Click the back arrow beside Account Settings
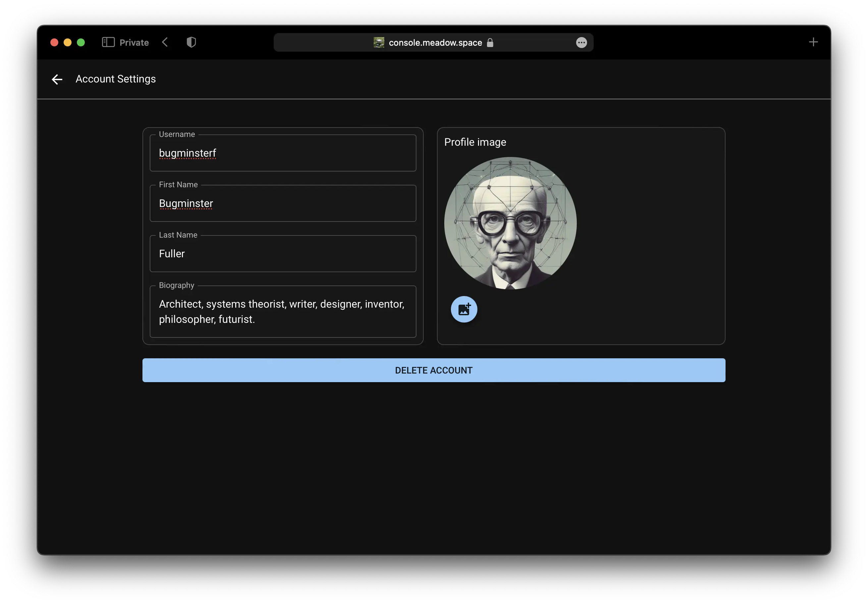 (57, 79)
